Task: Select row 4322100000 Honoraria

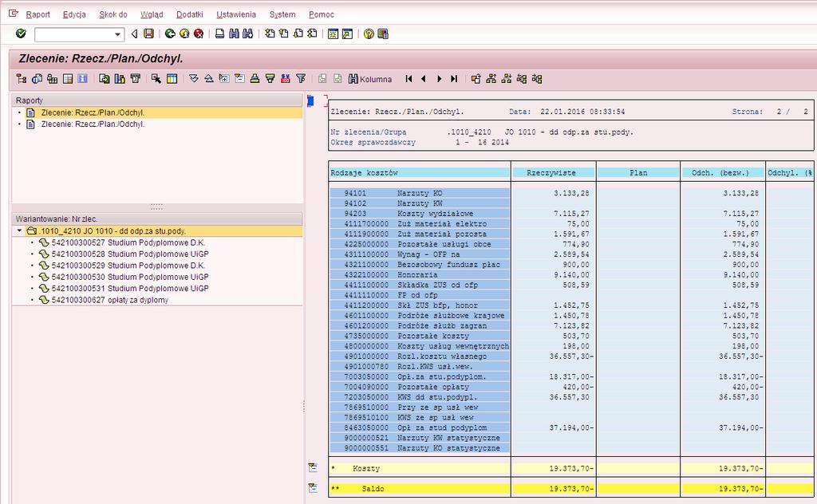Action: coord(420,275)
